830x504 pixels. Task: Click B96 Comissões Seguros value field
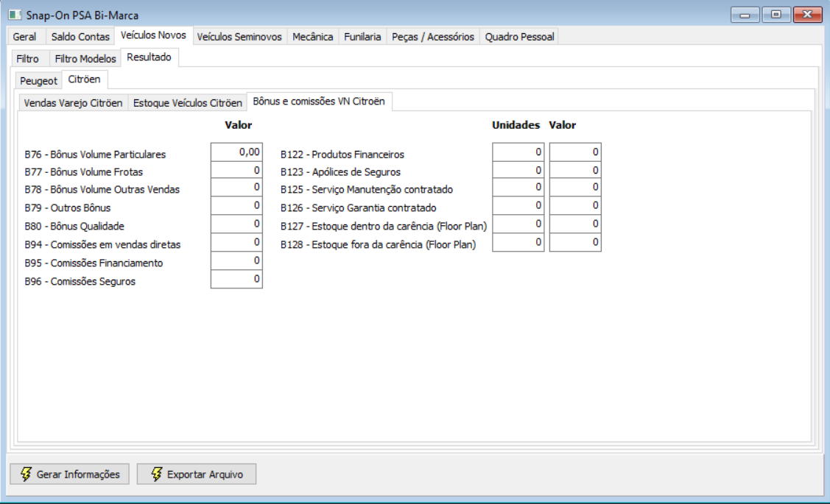[x=236, y=280]
